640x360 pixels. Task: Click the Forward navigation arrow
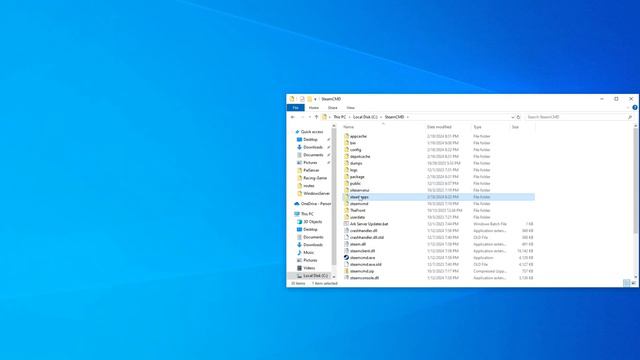(302, 117)
